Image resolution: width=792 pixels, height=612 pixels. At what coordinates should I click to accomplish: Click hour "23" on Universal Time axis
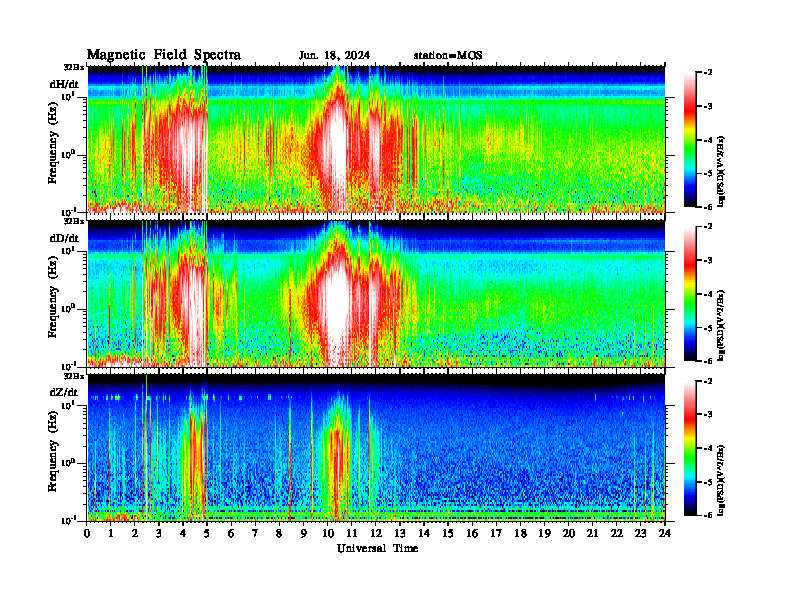click(x=641, y=534)
